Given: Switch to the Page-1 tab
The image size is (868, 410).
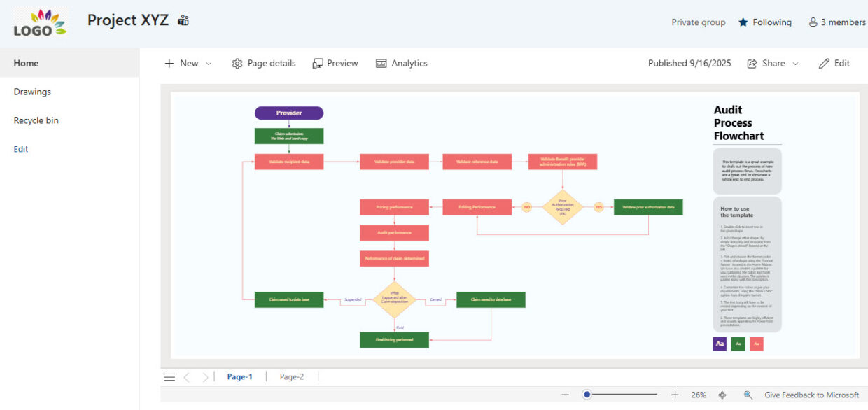Looking at the screenshot, I should pos(240,376).
